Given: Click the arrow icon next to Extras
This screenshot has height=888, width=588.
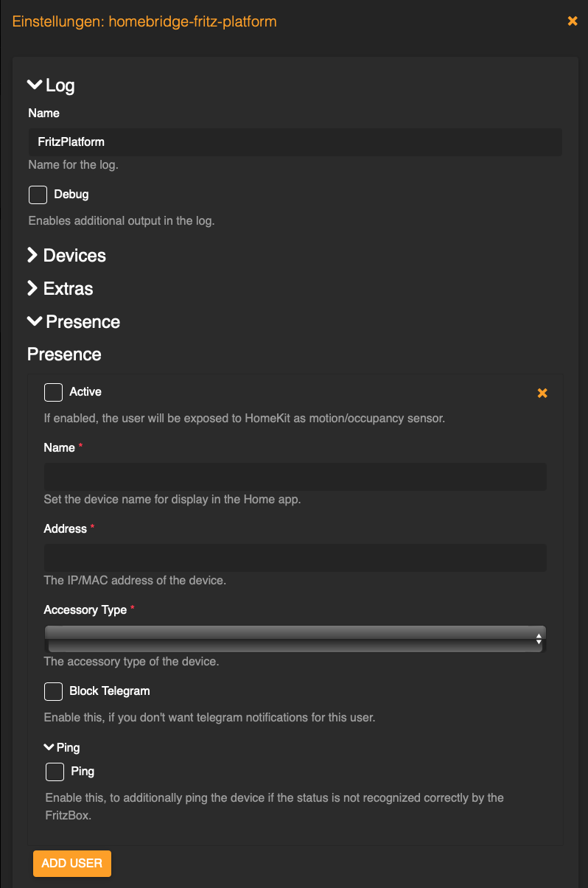Looking at the screenshot, I should click(32, 288).
